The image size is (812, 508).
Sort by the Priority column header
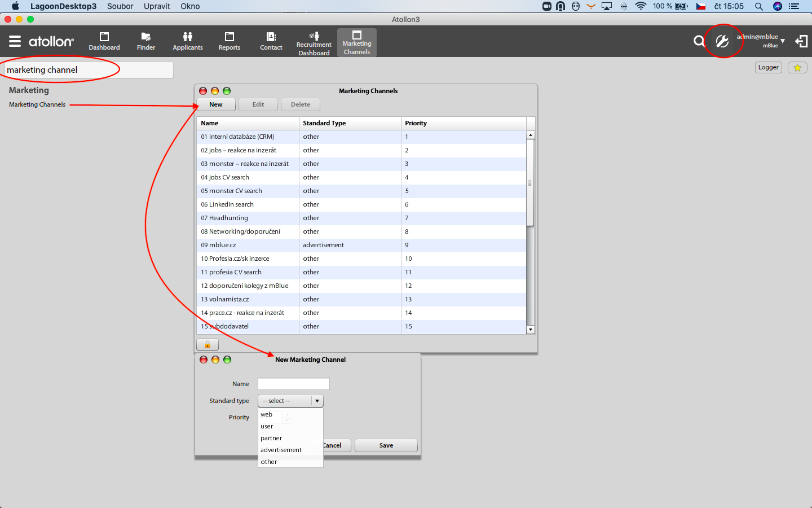click(464, 123)
